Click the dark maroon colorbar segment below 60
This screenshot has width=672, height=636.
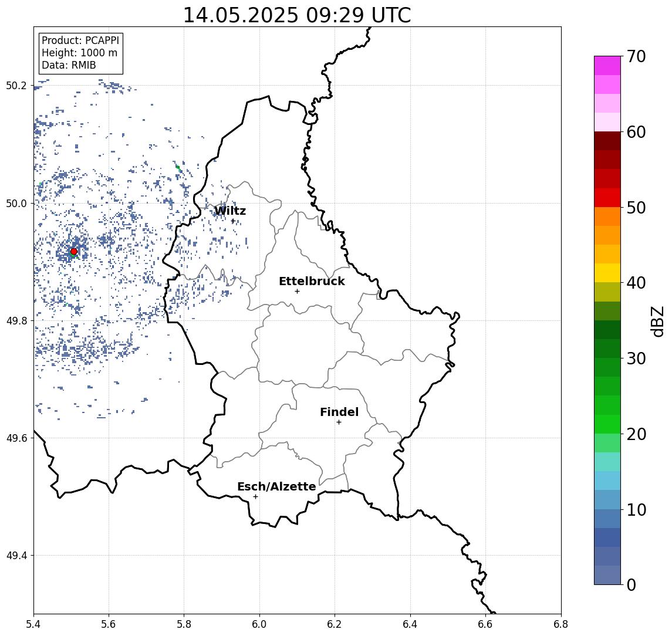pos(607,141)
